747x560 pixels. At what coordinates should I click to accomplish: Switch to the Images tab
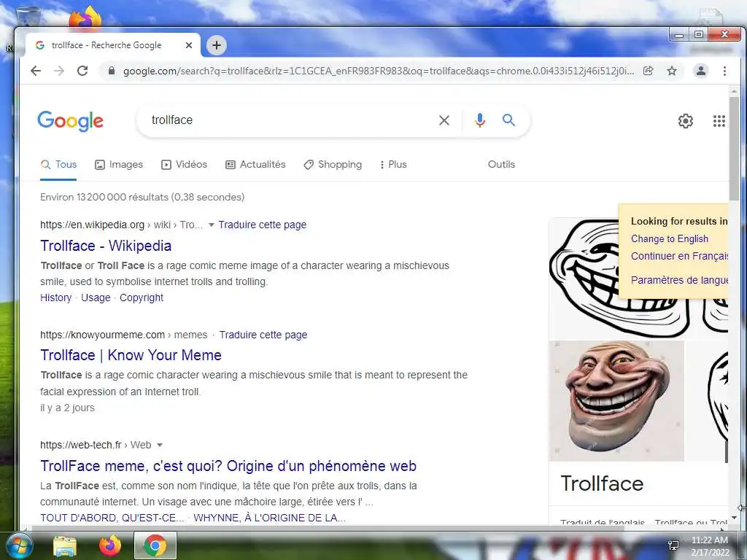coord(119,164)
